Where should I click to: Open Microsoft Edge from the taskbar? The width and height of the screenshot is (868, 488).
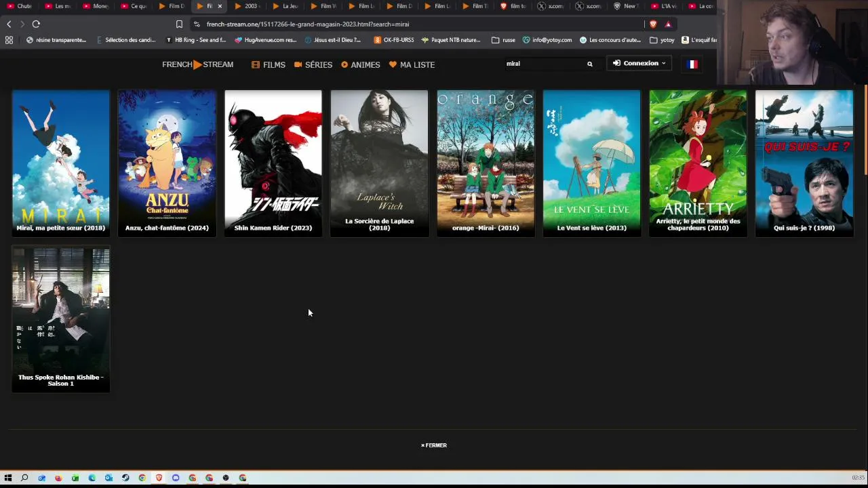(x=92, y=478)
